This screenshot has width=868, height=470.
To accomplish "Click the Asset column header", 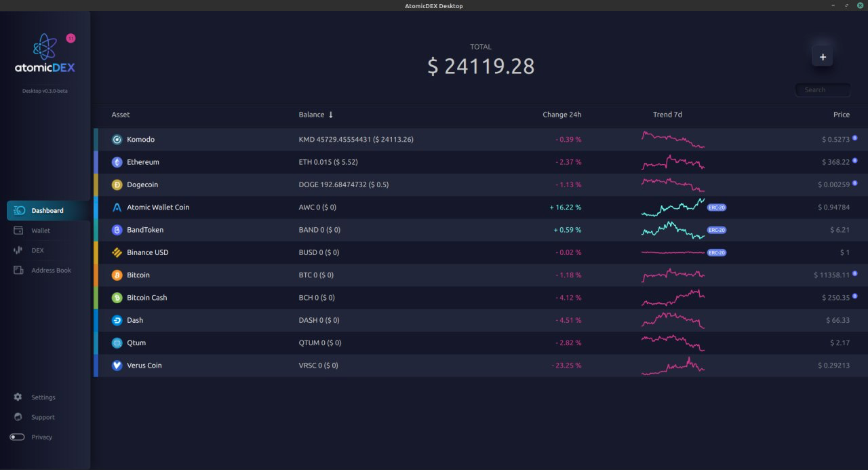I will tap(120, 115).
